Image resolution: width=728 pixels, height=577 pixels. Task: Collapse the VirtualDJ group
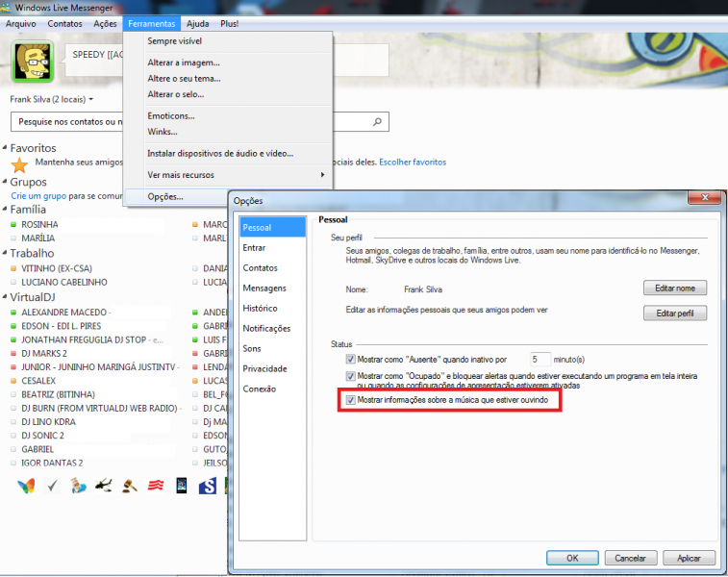click(5, 296)
